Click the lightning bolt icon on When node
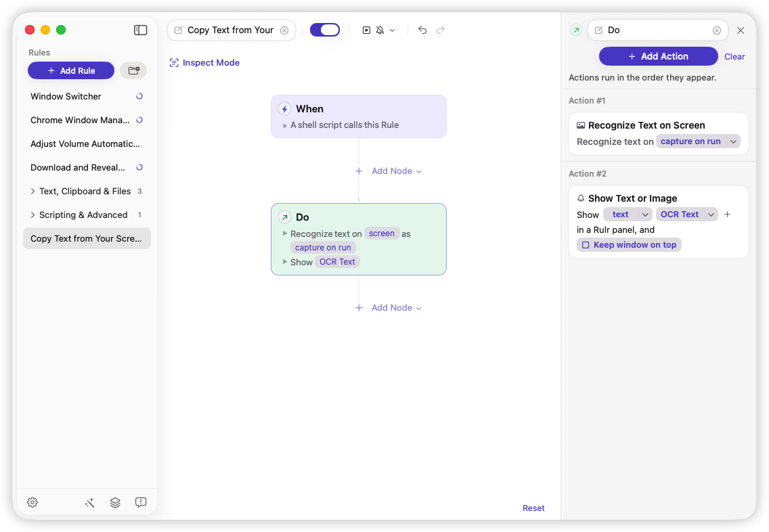The height and width of the screenshot is (532, 769). coord(284,109)
